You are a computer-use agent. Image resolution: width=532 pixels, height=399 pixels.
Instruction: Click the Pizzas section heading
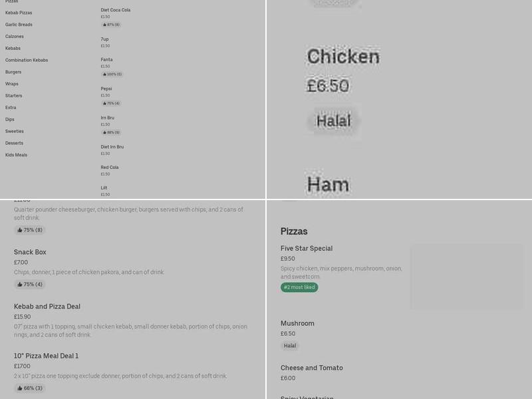pyautogui.click(x=293, y=231)
